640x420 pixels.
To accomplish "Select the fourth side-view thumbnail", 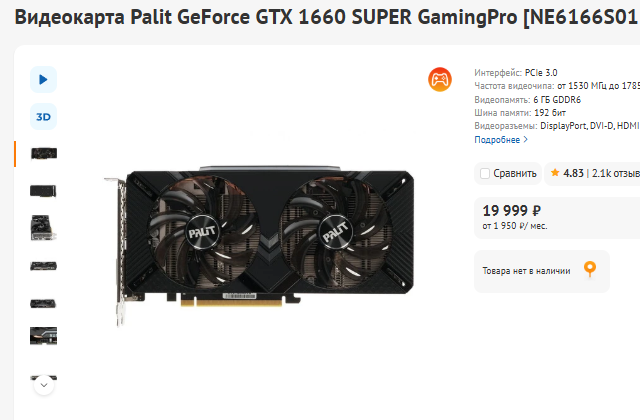I will (43, 266).
